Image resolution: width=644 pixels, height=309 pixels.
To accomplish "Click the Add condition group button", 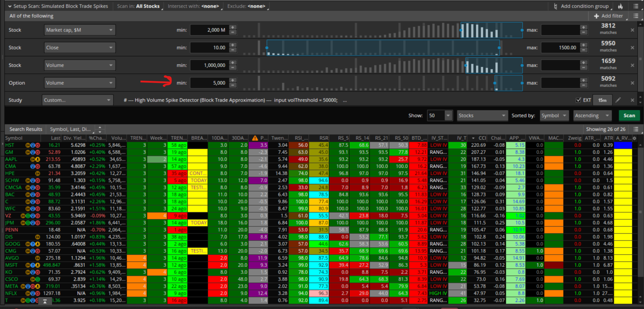I will 581,6.
